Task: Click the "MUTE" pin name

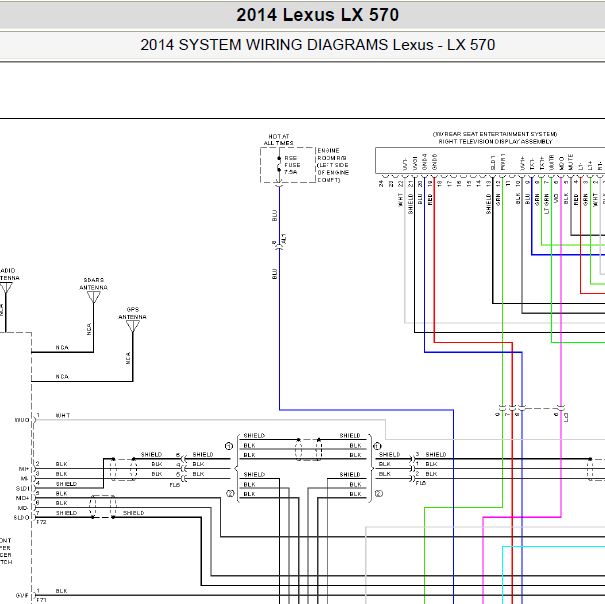Action: 571,162
